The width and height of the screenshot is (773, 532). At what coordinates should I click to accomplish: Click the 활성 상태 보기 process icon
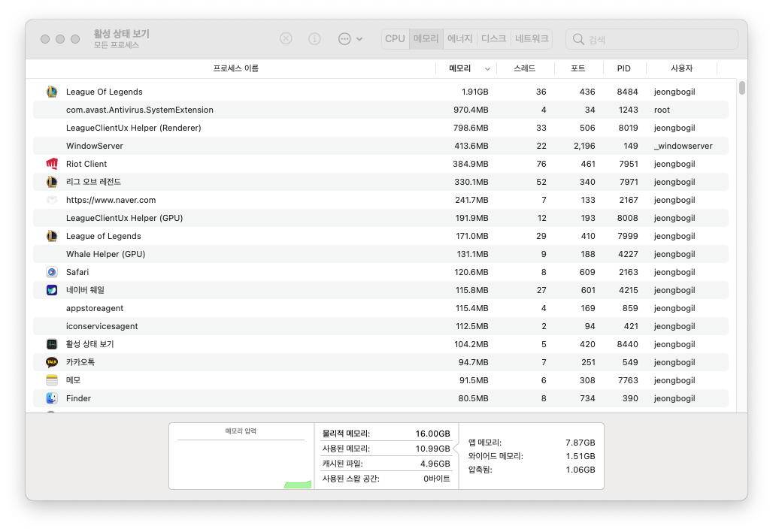coord(52,344)
